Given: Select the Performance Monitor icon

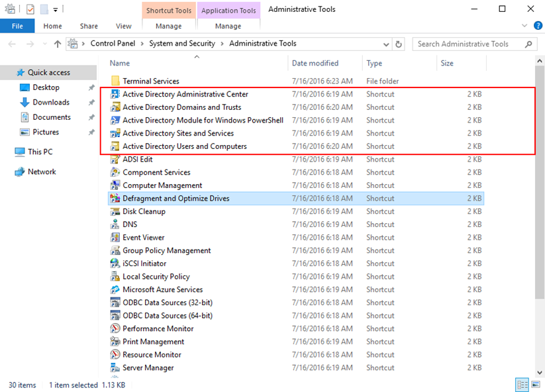Looking at the screenshot, I should [x=115, y=328].
